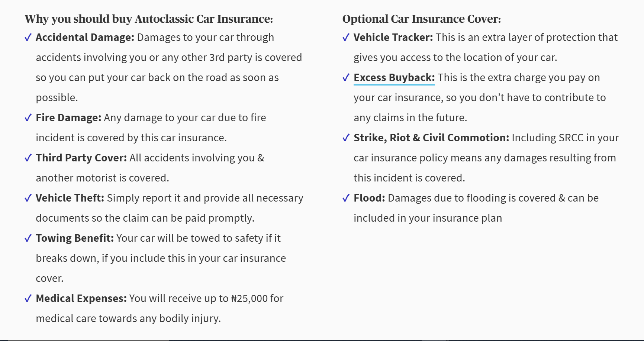Click the checkmark beside Third Party Cover
Screen dimensions: 644x341
pyautogui.click(x=28, y=158)
